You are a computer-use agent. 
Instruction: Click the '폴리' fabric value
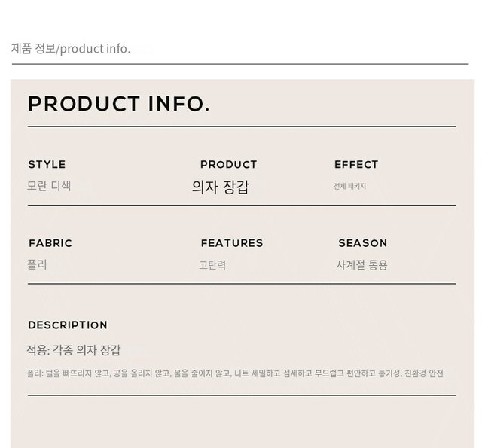click(x=37, y=264)
